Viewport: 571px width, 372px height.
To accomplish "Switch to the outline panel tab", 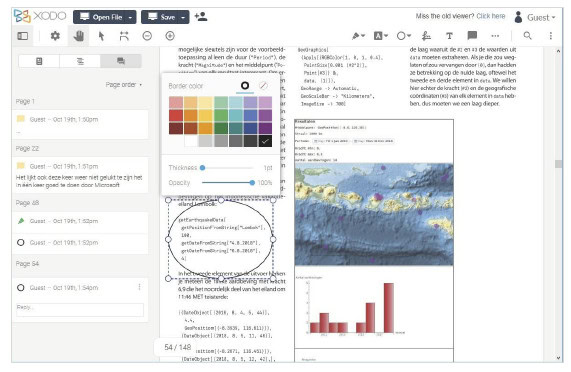I will pos(80,61).
